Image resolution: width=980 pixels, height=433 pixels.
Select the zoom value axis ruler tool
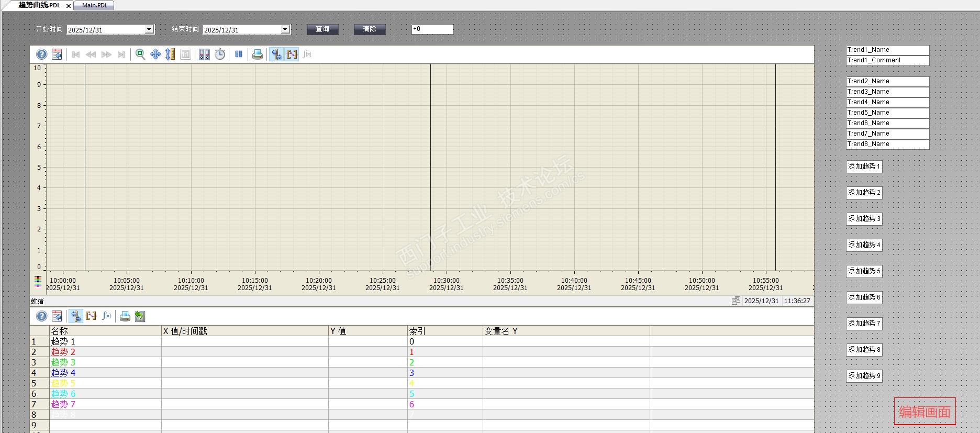click(171, 54)
